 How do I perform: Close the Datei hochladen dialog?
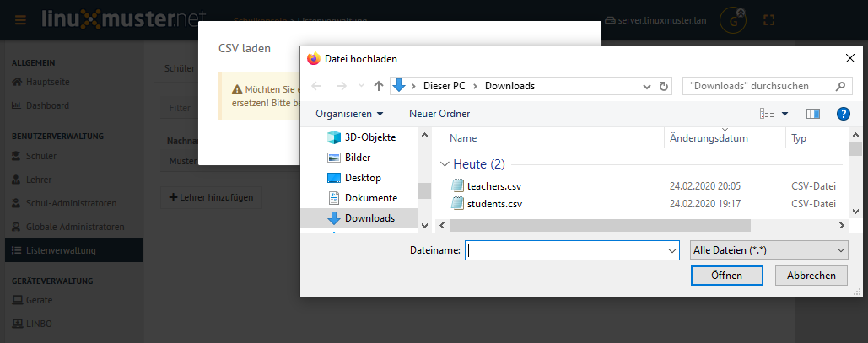pyautogui.click(x=850, y=58)
